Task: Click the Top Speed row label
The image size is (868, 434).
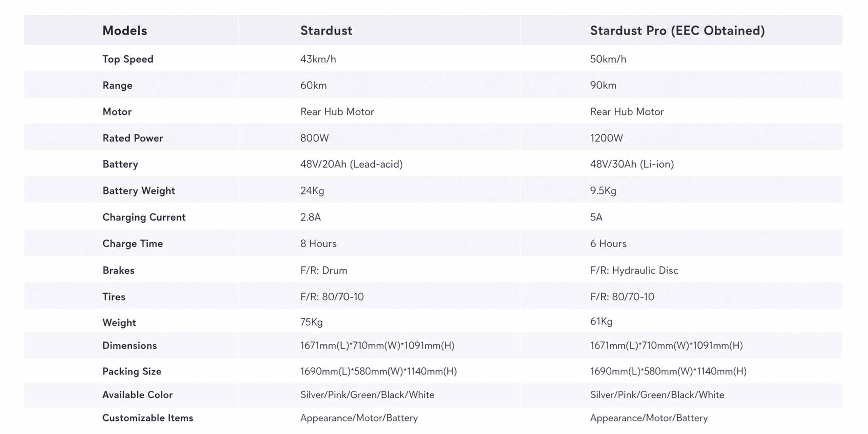Action: pos(128,59)
